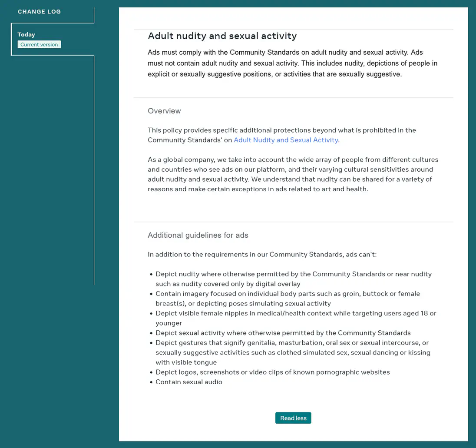Viewport: 476px width, 448px height.
Task: Click the In addition to the requirements line
Action: click(x=262, y=254)
